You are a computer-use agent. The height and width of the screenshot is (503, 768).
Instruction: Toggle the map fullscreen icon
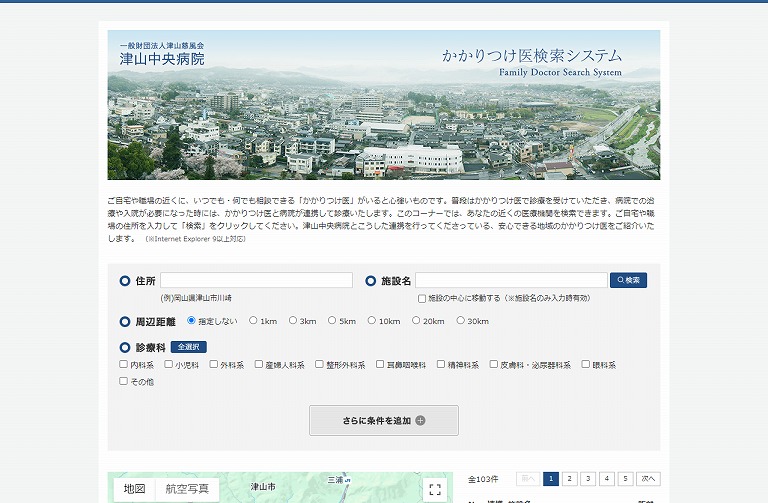pyautogui.click(x=434, y=489)
